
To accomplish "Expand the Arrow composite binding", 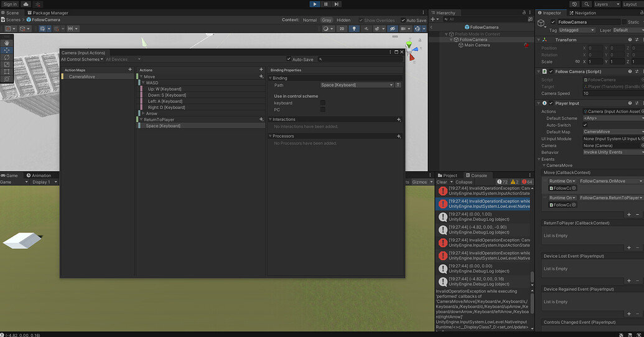I will 143,113.
